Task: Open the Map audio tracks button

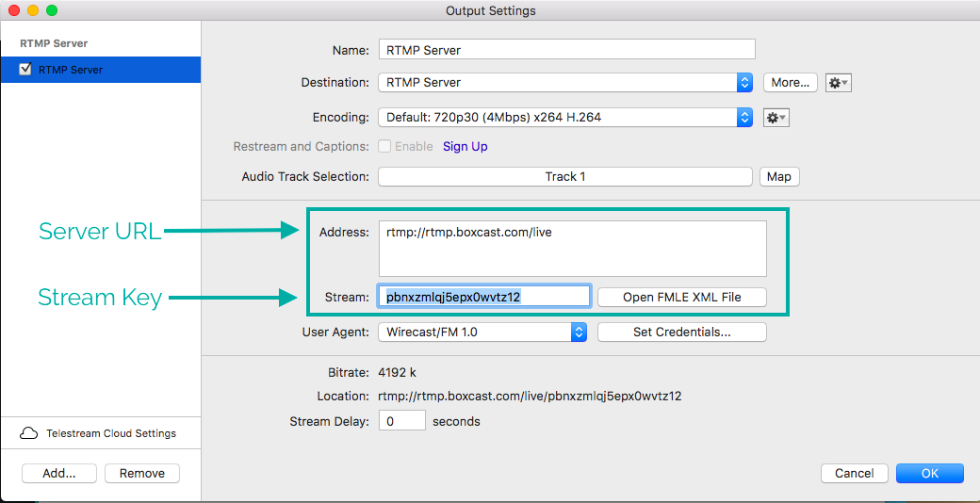Action: coord(778,176)
